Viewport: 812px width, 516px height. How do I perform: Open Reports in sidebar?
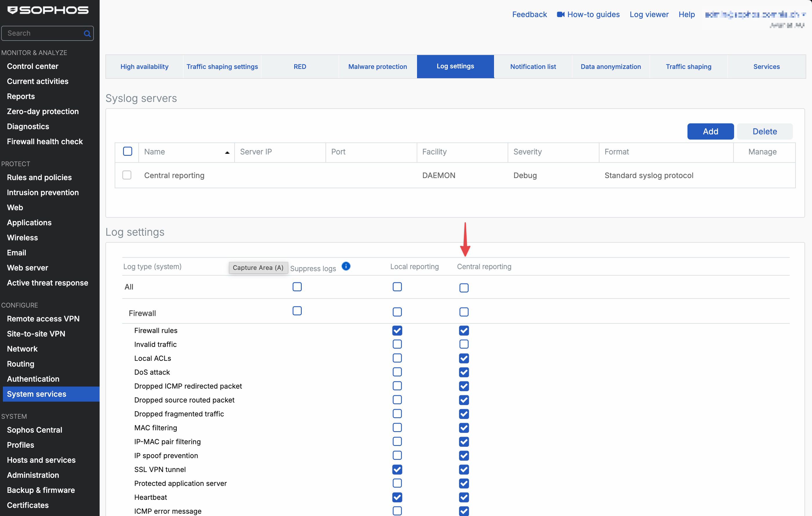[21, 96]
